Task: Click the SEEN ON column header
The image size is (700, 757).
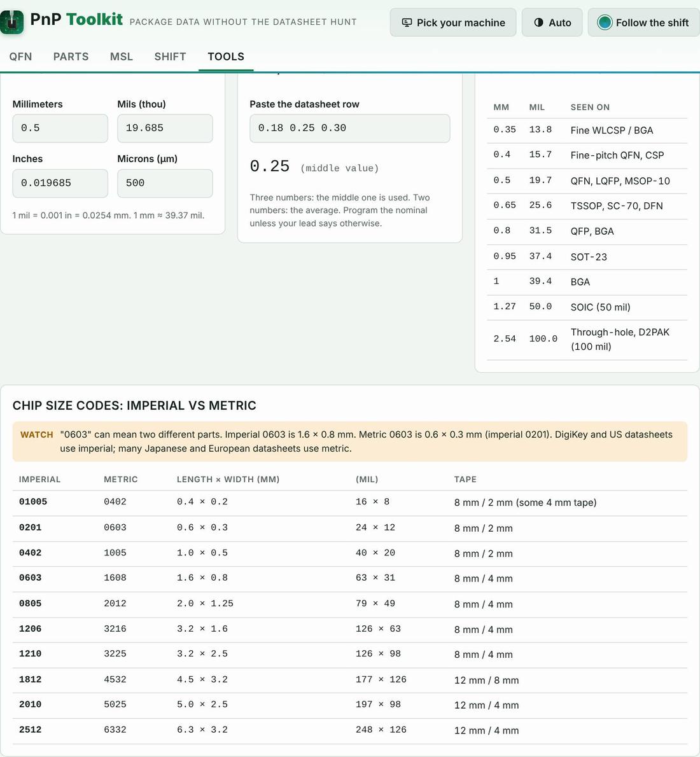Action: click(590, 107)
